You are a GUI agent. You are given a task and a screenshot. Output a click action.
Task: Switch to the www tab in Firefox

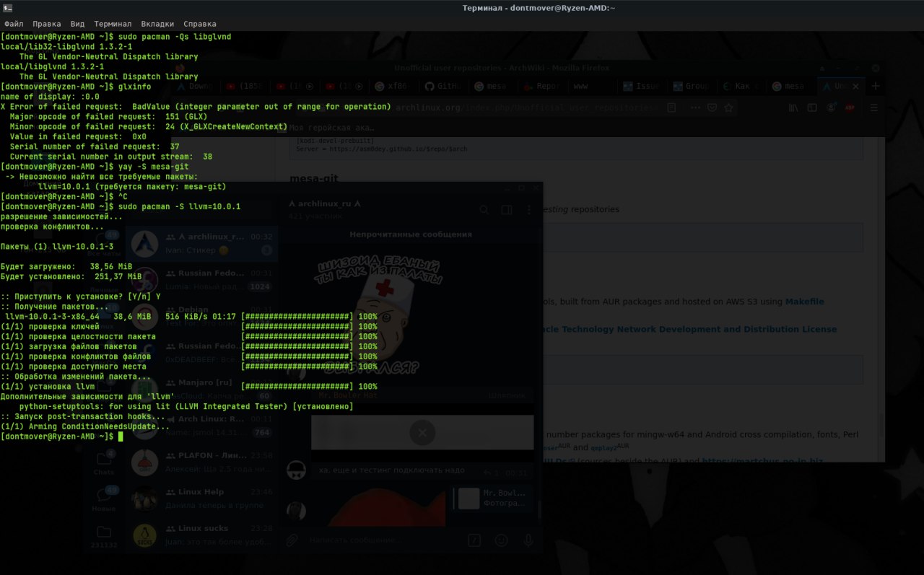(591, 86)
